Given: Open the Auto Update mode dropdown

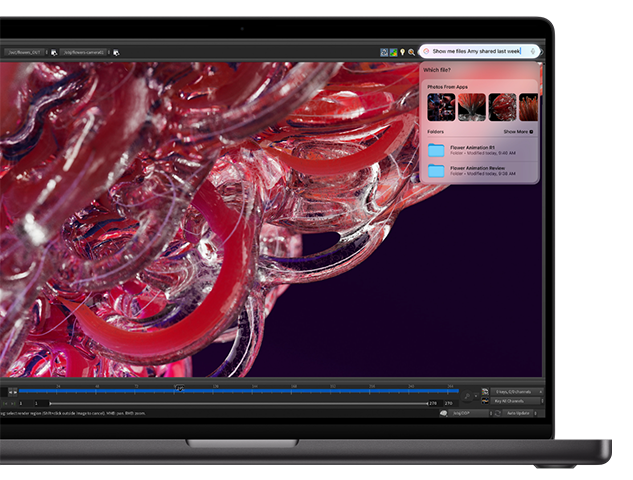Looking at the screenshot, I should coord(520,413).
